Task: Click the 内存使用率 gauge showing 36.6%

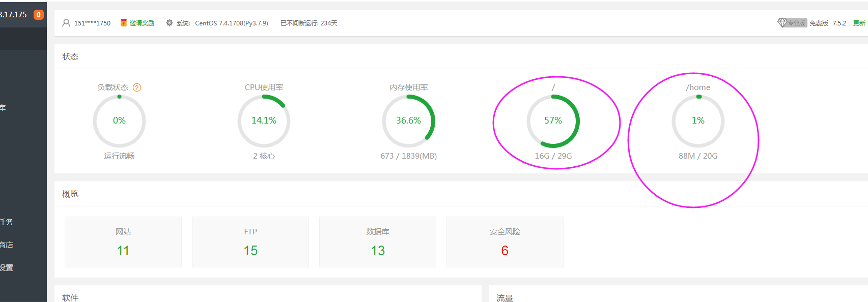Action: tap(408, 121)
